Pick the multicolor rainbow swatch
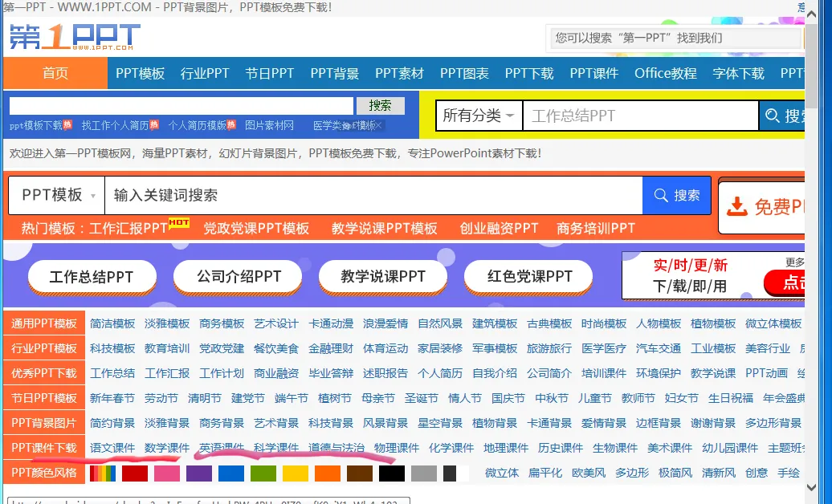Viewport: 832px width, 504px height. [103, 474]
